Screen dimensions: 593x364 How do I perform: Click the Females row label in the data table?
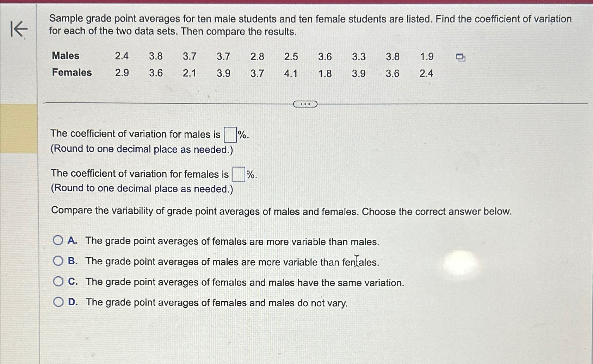pos(72,73)
